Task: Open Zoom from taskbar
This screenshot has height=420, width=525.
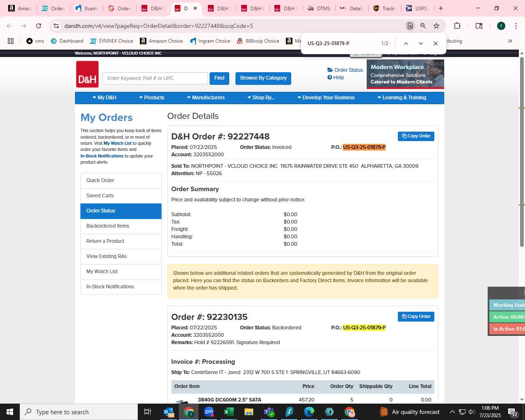Action: click(x=209, y=412)
